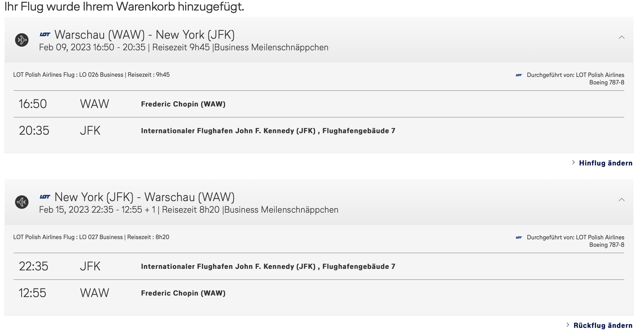Click LOT logo beside New York - Warschau title

[x=45, y=197]
